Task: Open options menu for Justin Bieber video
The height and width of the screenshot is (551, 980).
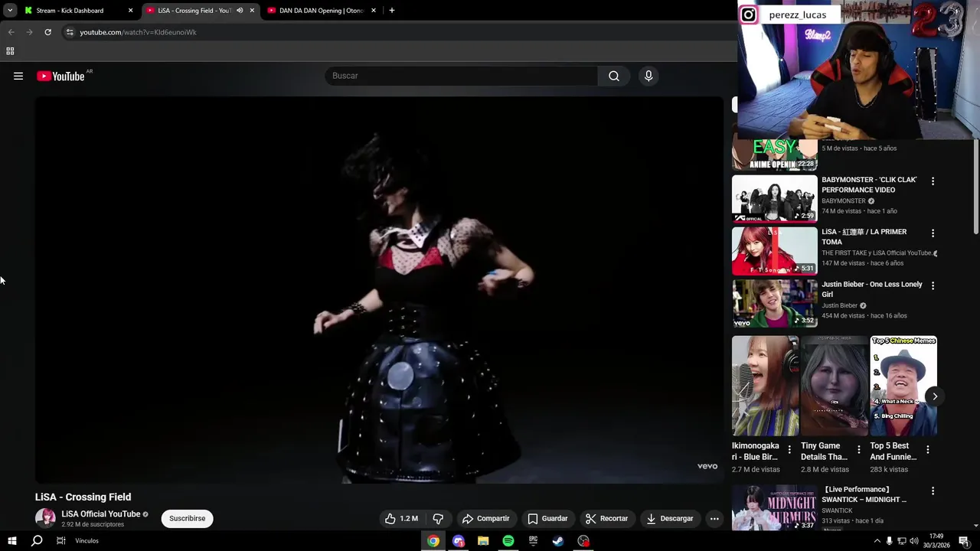Action: 933,285
